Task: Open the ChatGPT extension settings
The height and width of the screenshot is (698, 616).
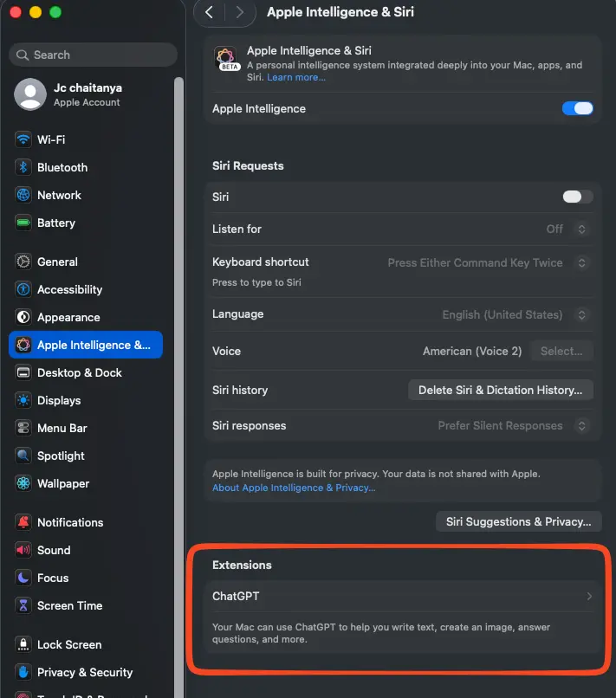Action: point(401,596)
